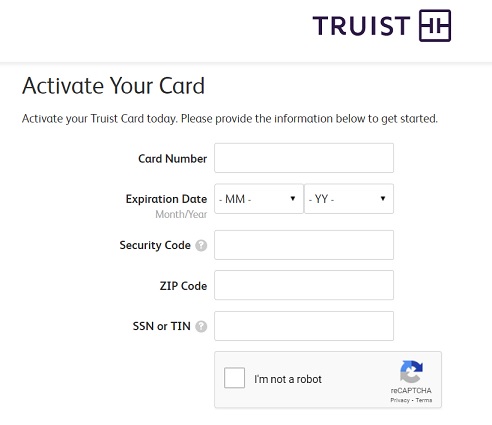The image size is (492, 425).
Task: Click the I'm not a robot text
Action: coord(288,379)
